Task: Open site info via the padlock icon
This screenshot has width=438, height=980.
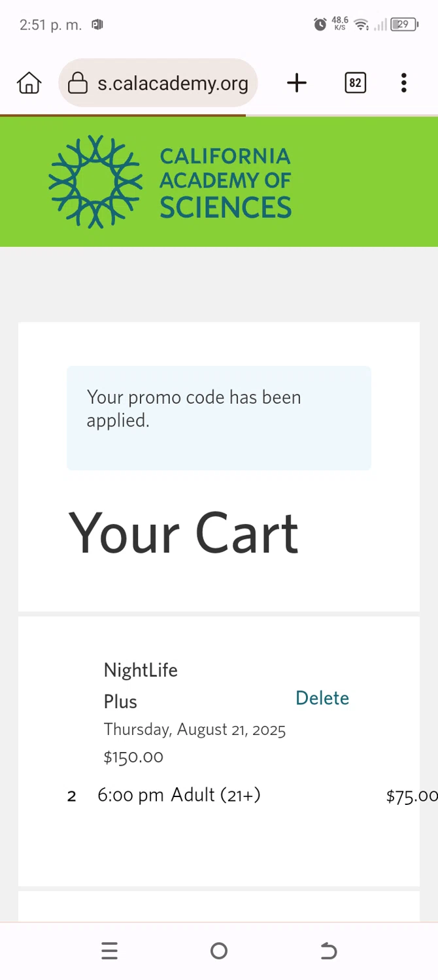Action: 78,83
